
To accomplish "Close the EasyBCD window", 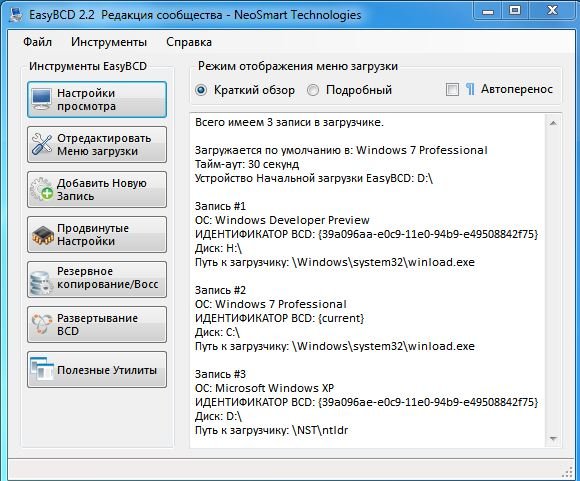I will click(x=552, y=11).
